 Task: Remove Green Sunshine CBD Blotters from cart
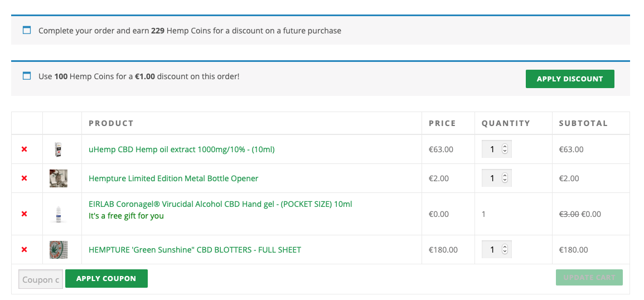[24, 250]
